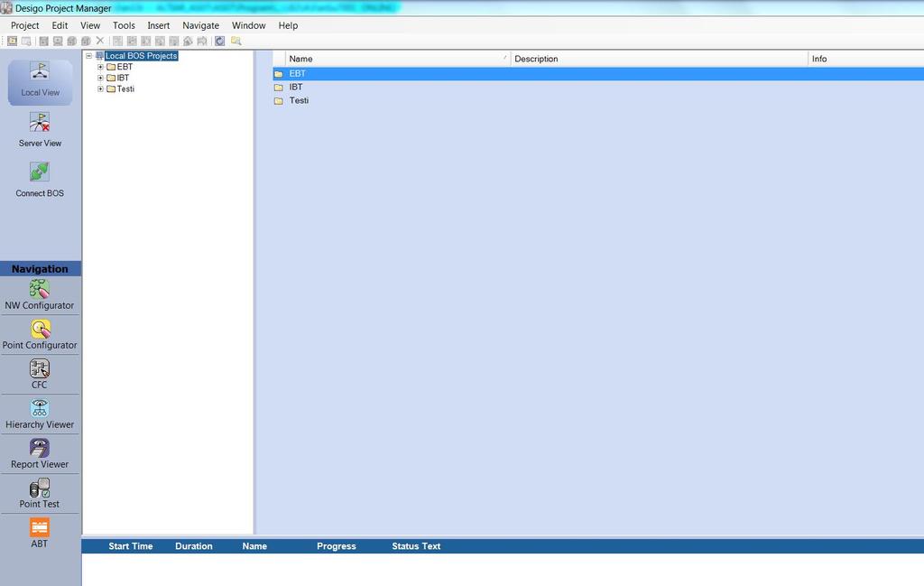
Task: Launch the NW Configurator
Action: point(40,294)
